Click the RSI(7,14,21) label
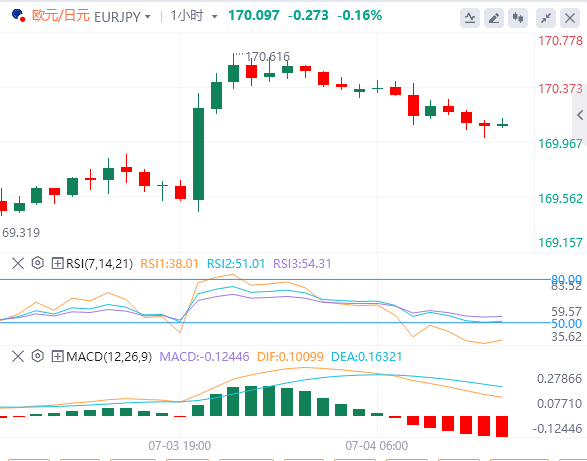587x461 pixels. 100,264
